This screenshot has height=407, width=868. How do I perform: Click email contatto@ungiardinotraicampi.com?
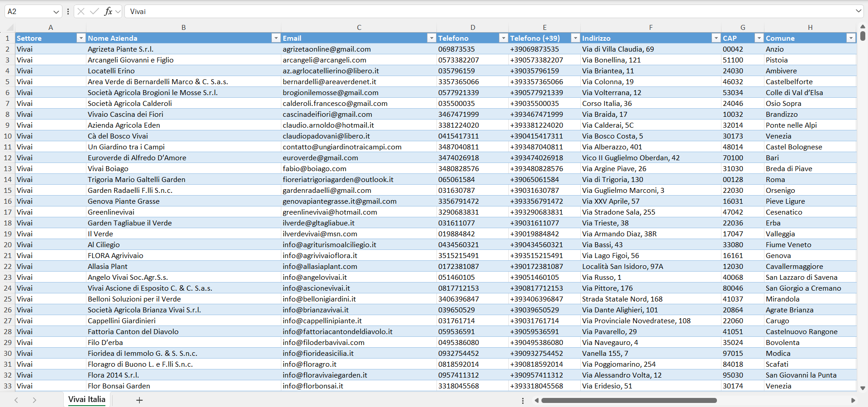(359, 147)
